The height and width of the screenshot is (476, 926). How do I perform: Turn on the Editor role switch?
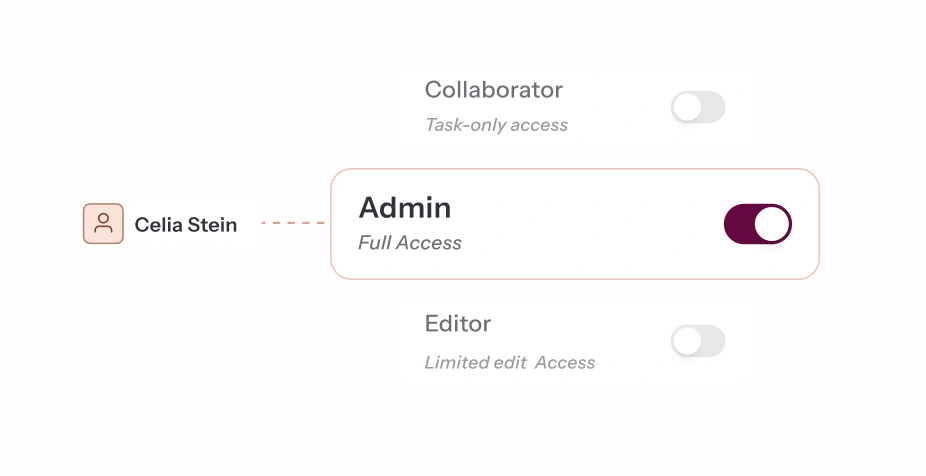[x=698, y=341]
